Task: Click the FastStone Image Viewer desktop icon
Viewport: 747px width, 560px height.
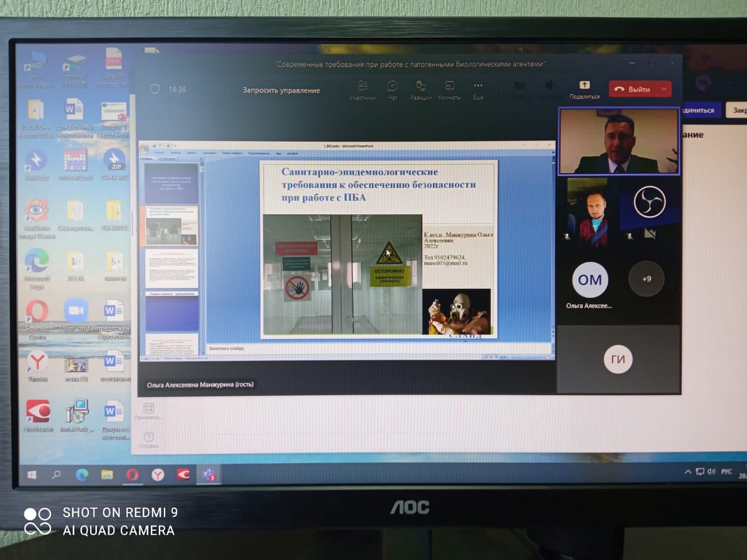Action: tap(37, 219)
